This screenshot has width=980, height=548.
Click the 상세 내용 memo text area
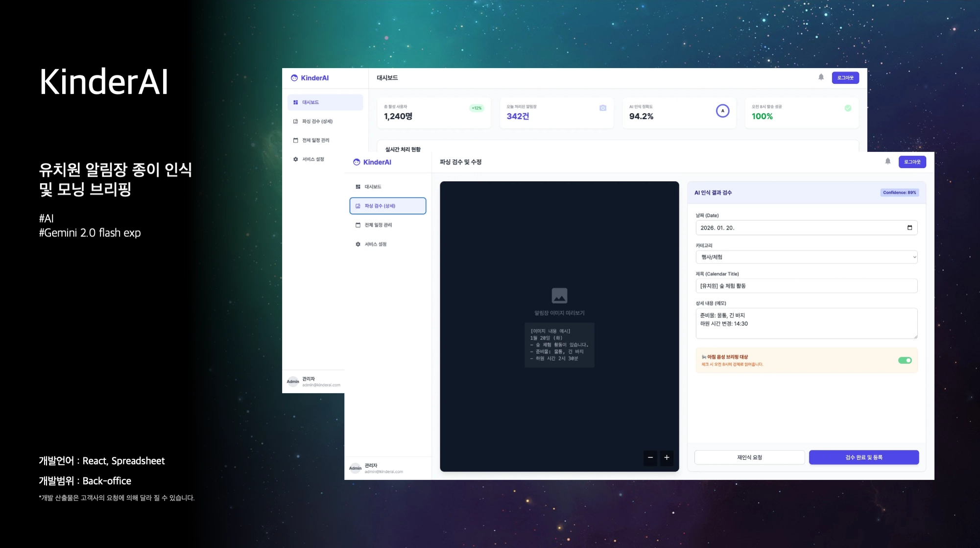tap(806, 323)
